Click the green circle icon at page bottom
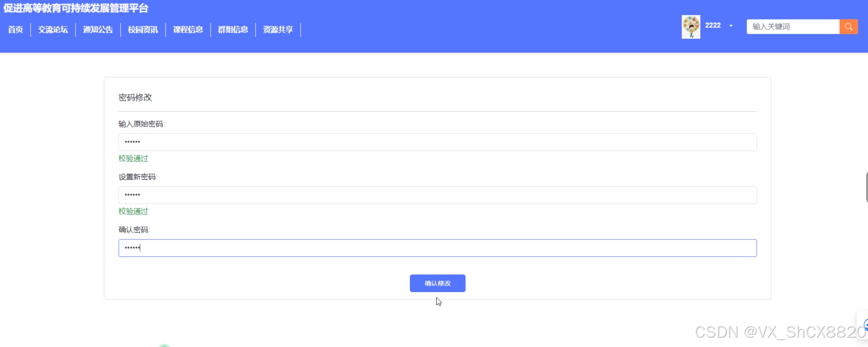The width and height of the screenshot is (868, 347). click(164, 346)
